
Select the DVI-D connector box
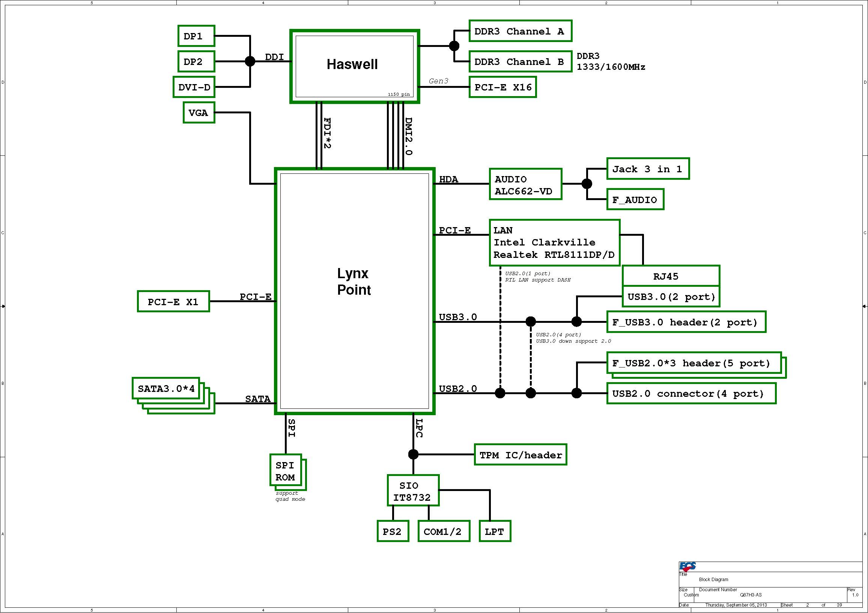point(194,87)
